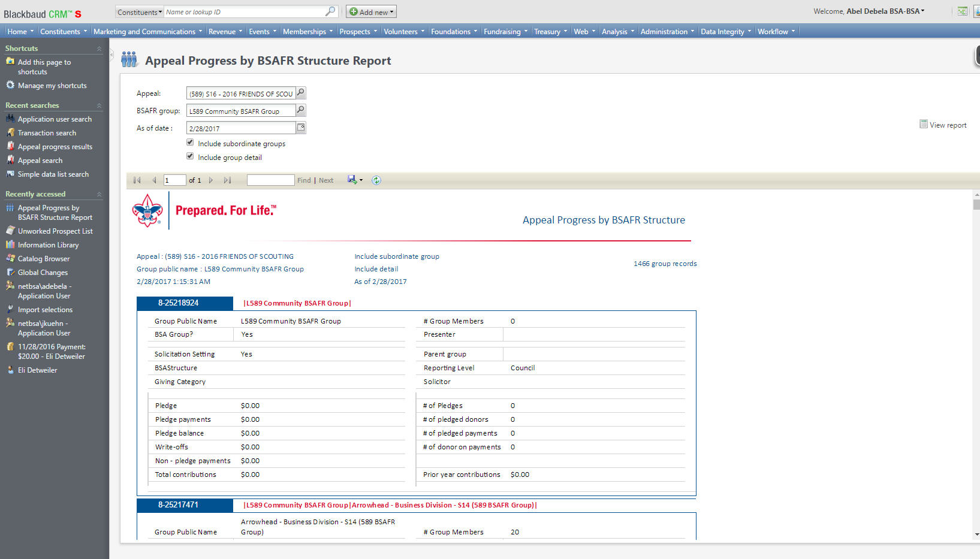
Task: Open the Appeal field search magnifier
Action: tap(301, 93)
